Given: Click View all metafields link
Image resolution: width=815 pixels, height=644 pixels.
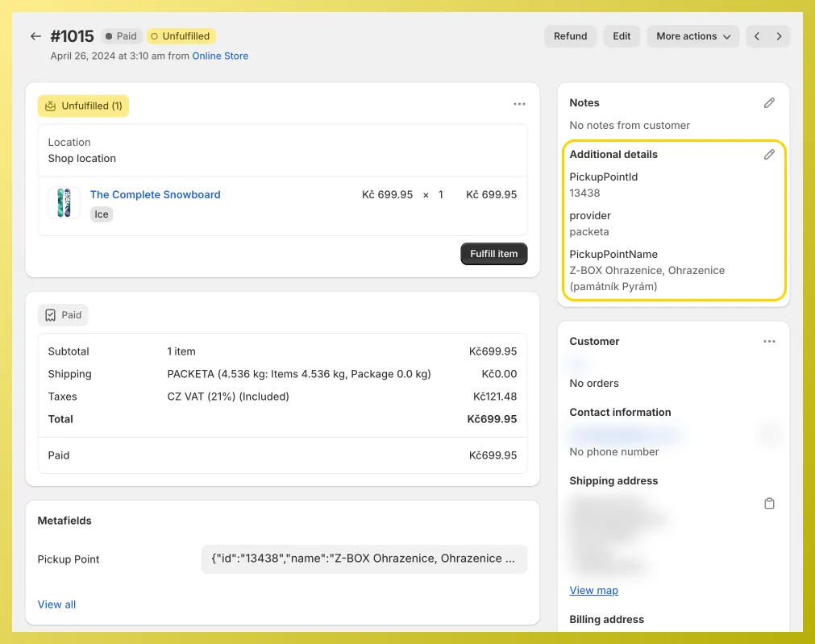Looking at the screenshot, I should pos(56,605).
